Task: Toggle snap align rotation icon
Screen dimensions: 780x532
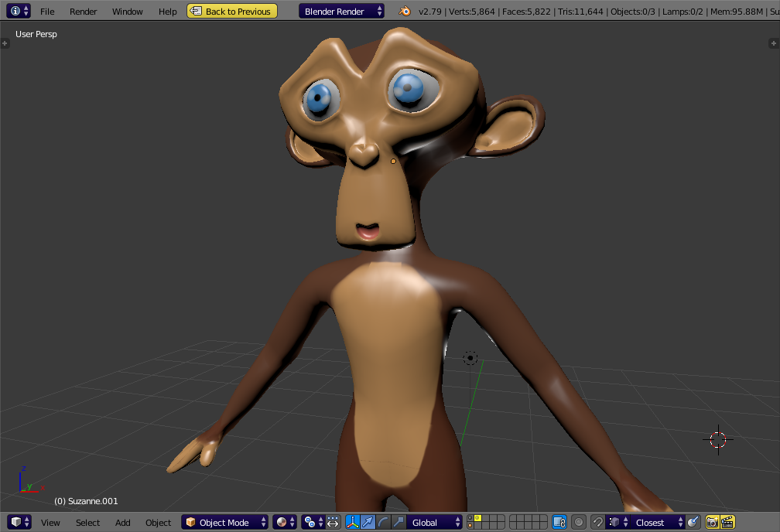Action: tap(693, 522)
